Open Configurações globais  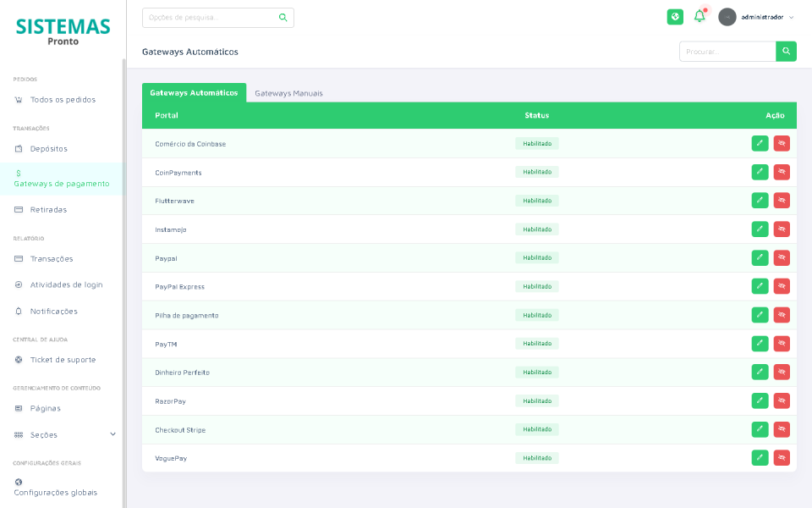coord(58,491)
